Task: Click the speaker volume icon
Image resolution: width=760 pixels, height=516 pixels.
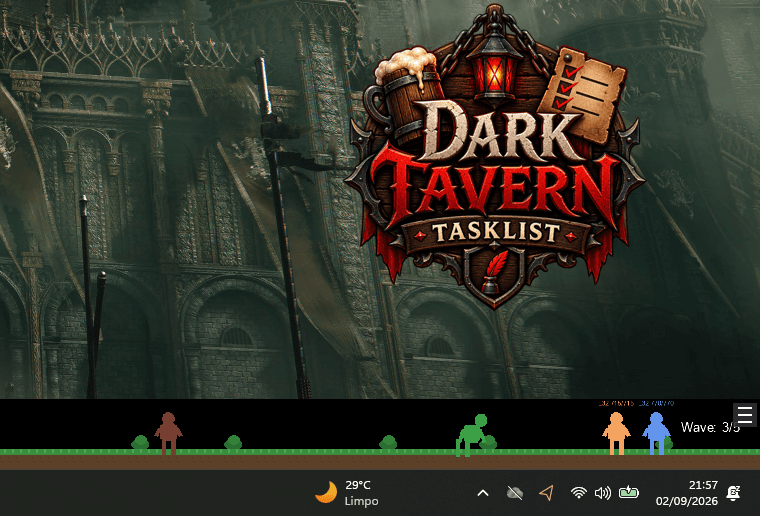Action: click(602, 493)
